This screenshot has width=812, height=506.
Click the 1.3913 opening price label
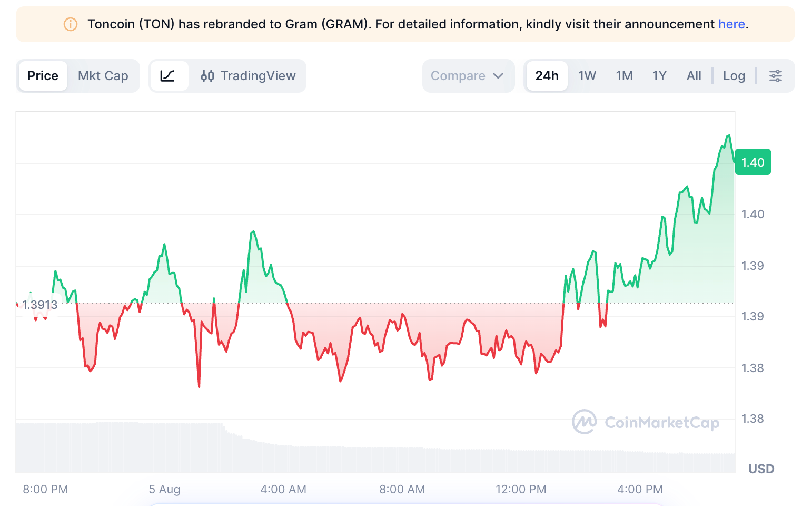[40, 305]
